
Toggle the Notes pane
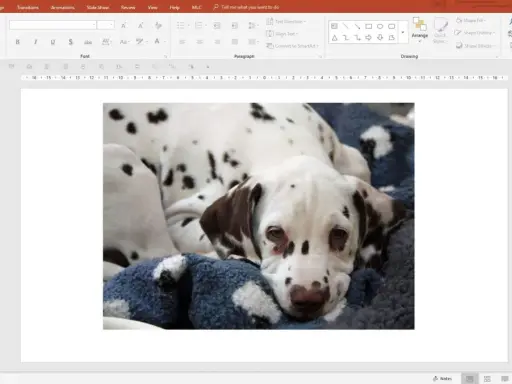click(x=442, y=379)
